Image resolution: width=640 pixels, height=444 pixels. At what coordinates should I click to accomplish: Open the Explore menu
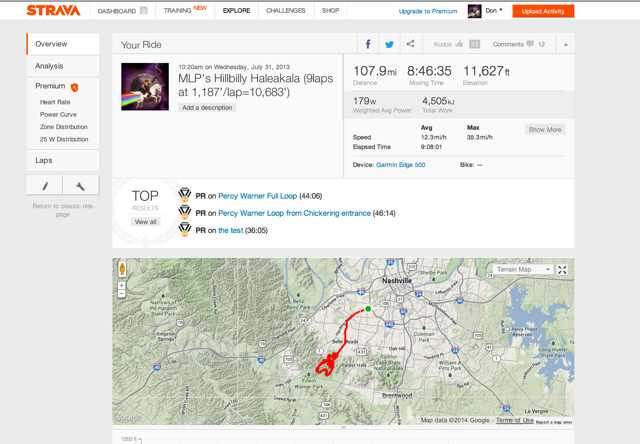tap(236, 11)
